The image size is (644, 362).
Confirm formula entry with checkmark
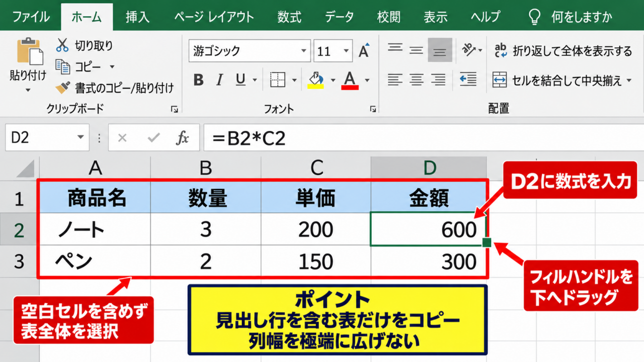(153, 137)
